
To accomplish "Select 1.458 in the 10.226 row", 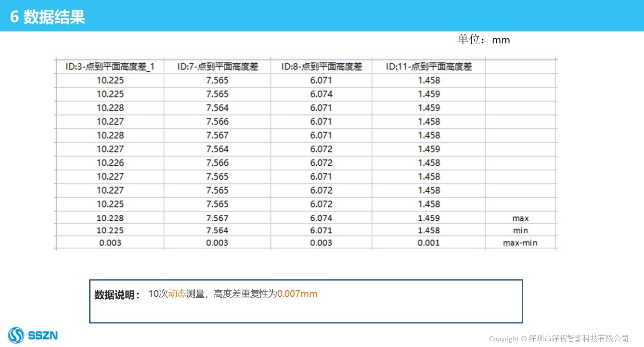I will click(429, 163).
